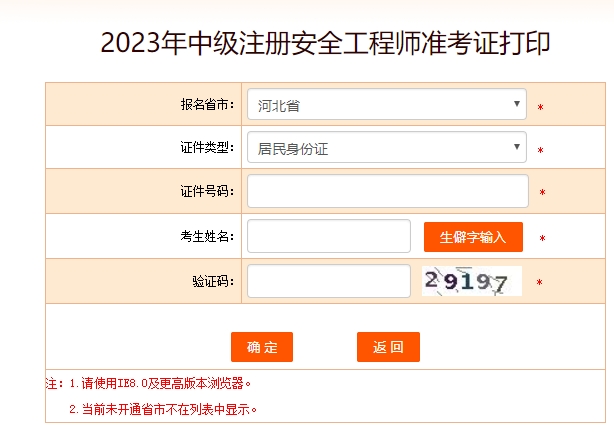This screenshot has height=435, width=614.
Task: Click the 考生姓名 field label
Action: click(x=207, y=237)
